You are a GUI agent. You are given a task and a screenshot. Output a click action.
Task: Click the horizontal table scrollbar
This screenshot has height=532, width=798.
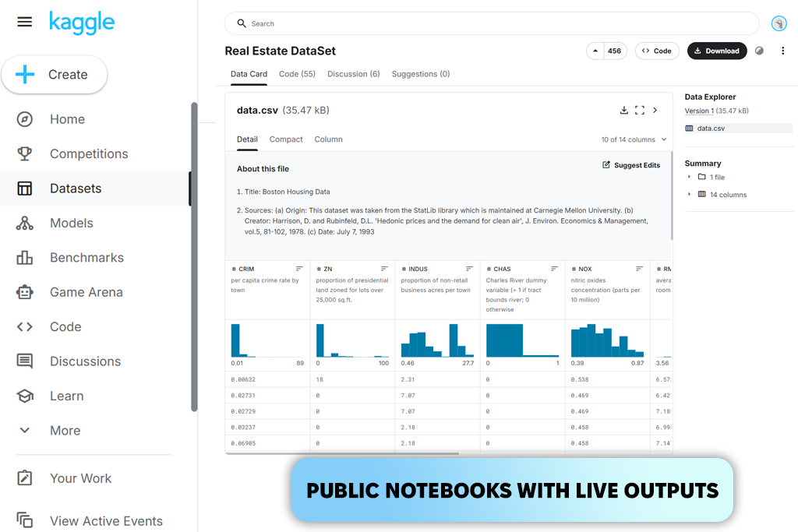point(342,453)
